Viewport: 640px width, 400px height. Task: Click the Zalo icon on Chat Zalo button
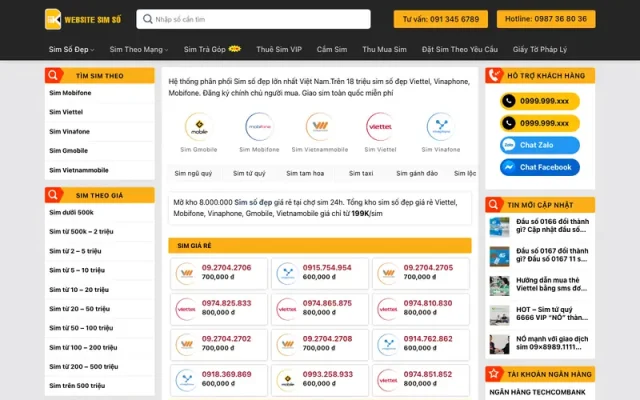pyautogui.click(x=509, y=145)
